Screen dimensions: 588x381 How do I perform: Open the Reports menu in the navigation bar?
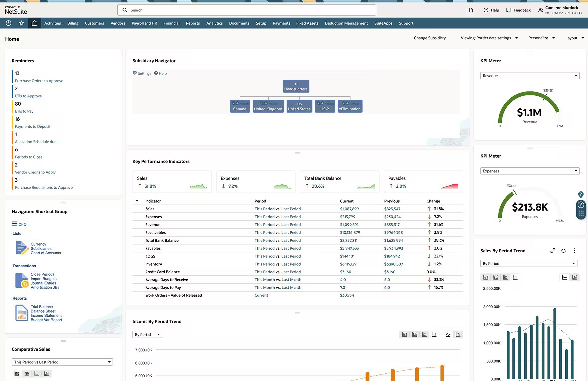point(193,23)
